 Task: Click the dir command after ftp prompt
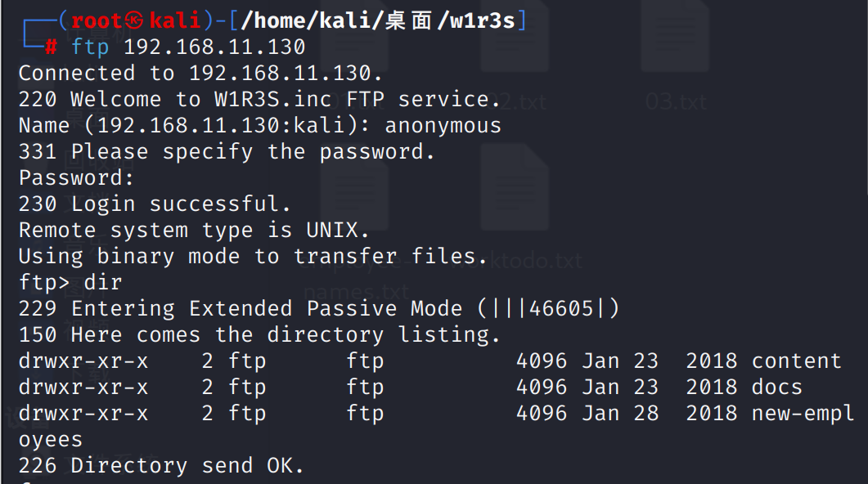103,282
